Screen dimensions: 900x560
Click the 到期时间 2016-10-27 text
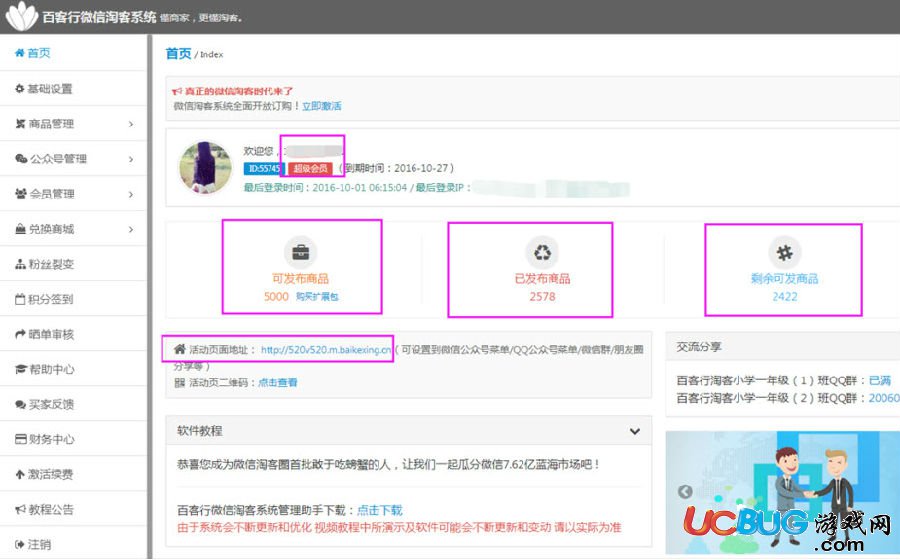click(x=397, y=168)
